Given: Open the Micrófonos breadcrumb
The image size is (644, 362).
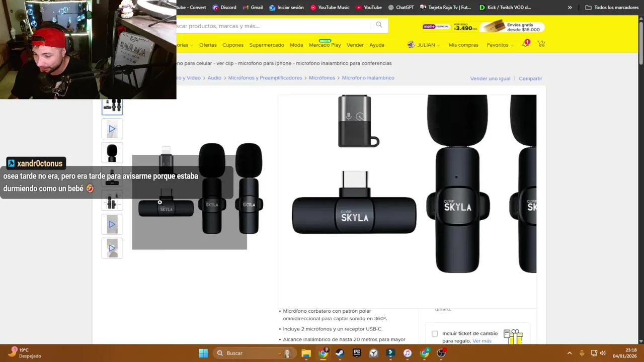Looking at the screenshot, I should click(x=322, y=78).
